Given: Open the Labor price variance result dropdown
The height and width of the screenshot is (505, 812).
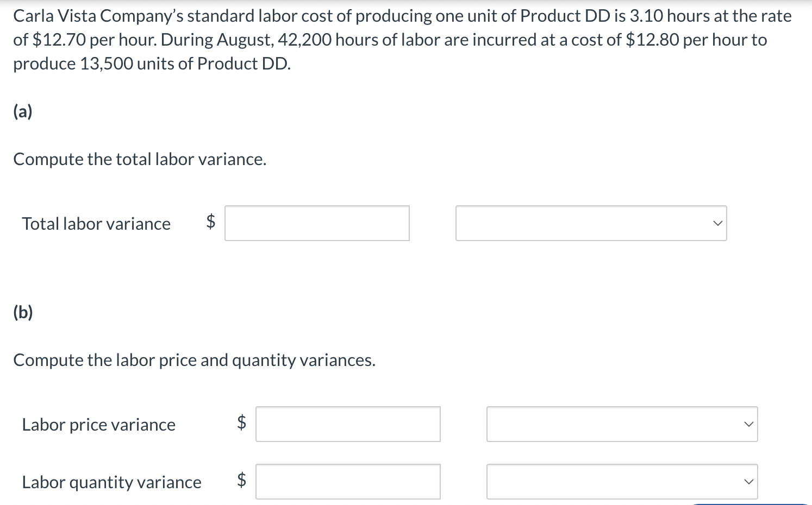Looking at the screenshot, I should coord(622,424).
